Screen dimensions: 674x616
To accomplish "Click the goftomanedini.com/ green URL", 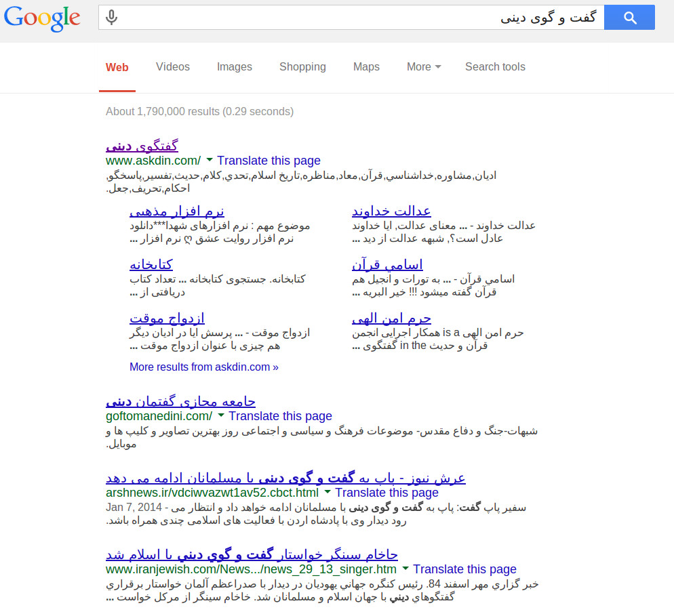I will [159, 416].
